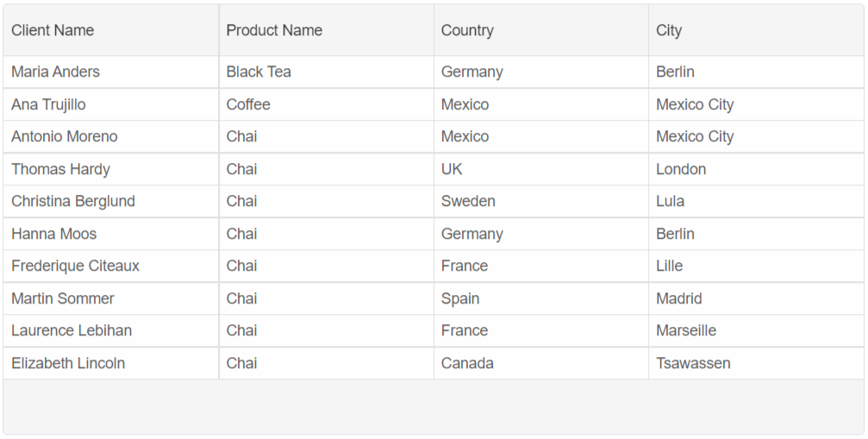Sort by the Country column header

467,30
